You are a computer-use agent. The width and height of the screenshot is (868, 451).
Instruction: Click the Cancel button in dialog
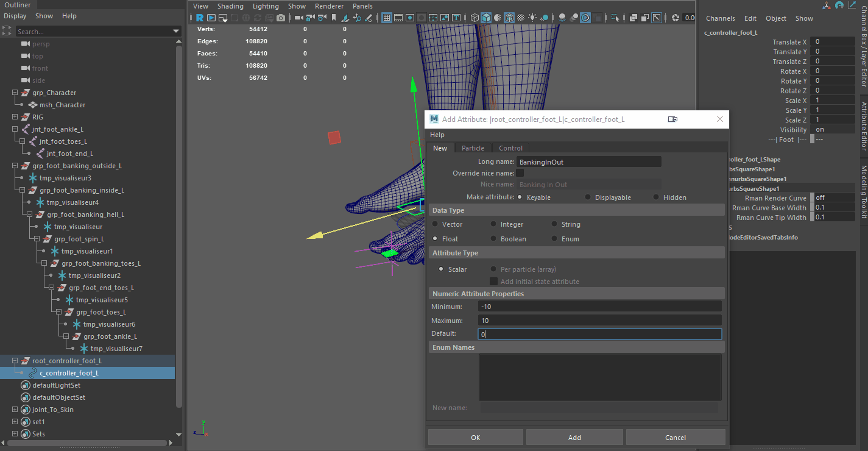[675, 438]
